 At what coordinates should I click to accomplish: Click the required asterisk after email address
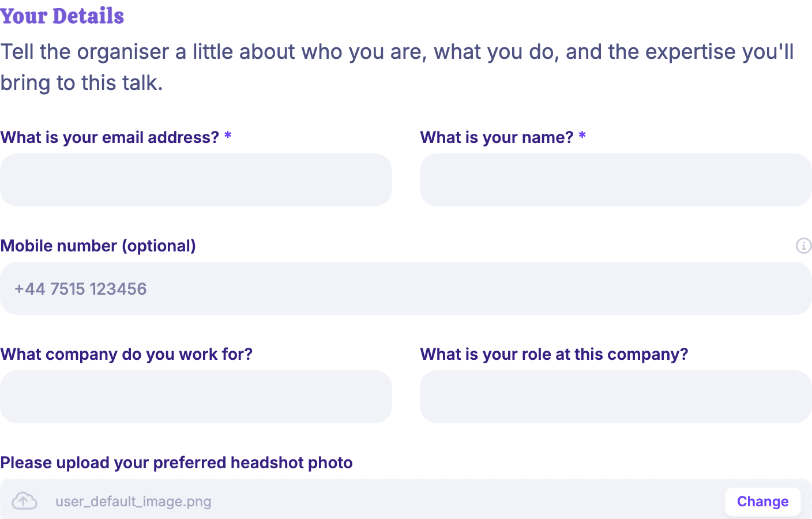point(228,136)
